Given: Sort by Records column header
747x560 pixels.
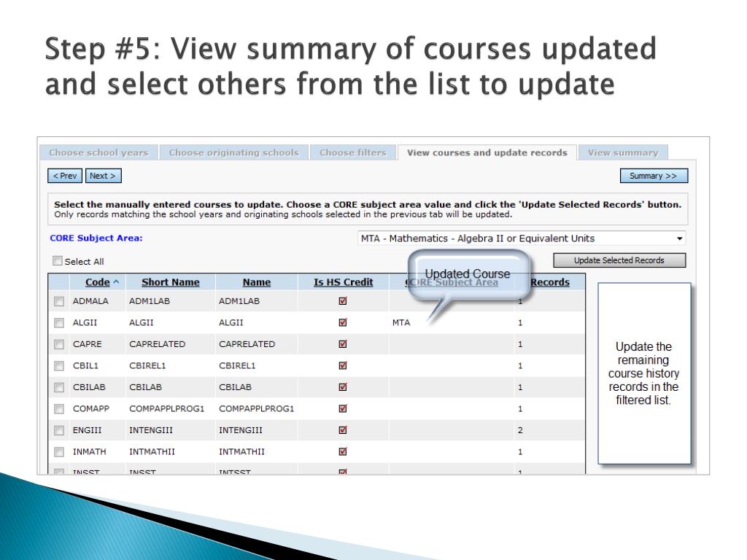Looking at the screenshot, I should tap(550, 282).
